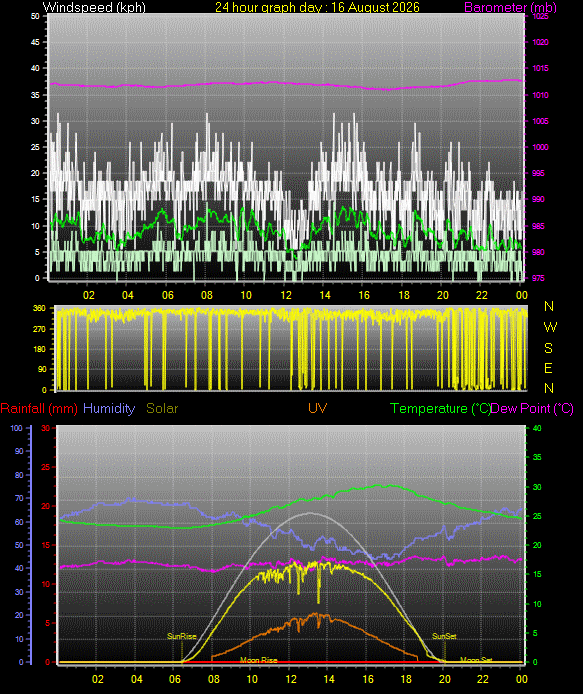
Task: Click the '1010' barometer axis value
Action: point(541,95)
